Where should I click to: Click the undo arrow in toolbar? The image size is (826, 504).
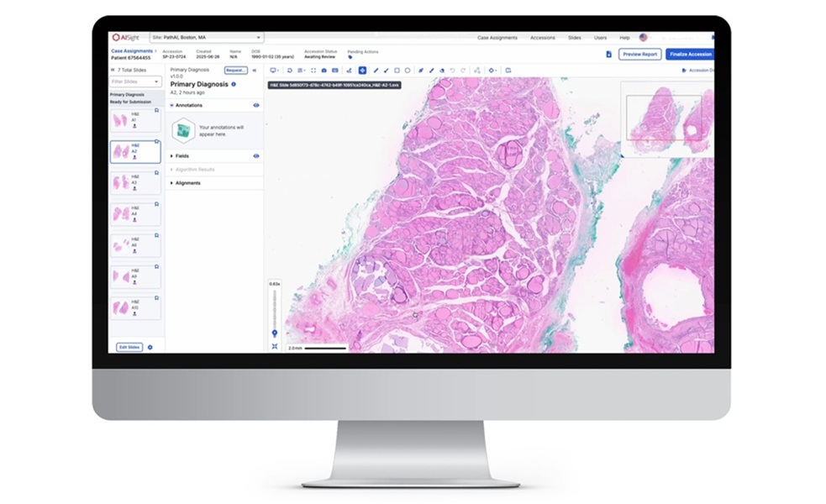453,70
